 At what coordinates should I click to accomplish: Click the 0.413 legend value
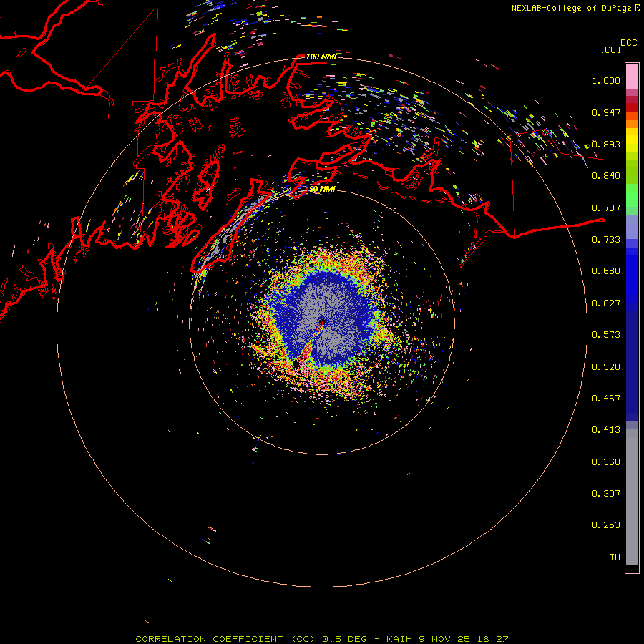pyautogui.click(x=606, y=430)
